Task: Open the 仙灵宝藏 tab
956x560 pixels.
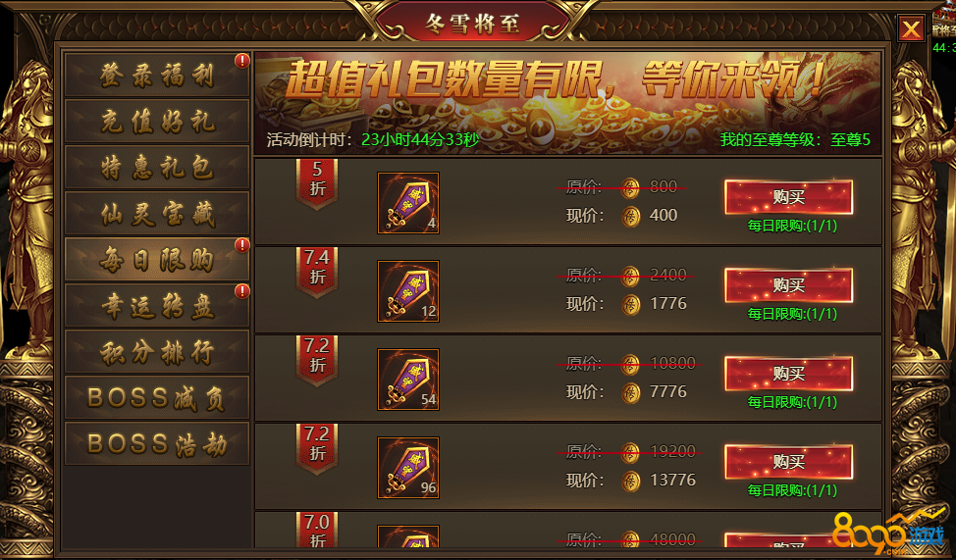Action: click(157, 213)
